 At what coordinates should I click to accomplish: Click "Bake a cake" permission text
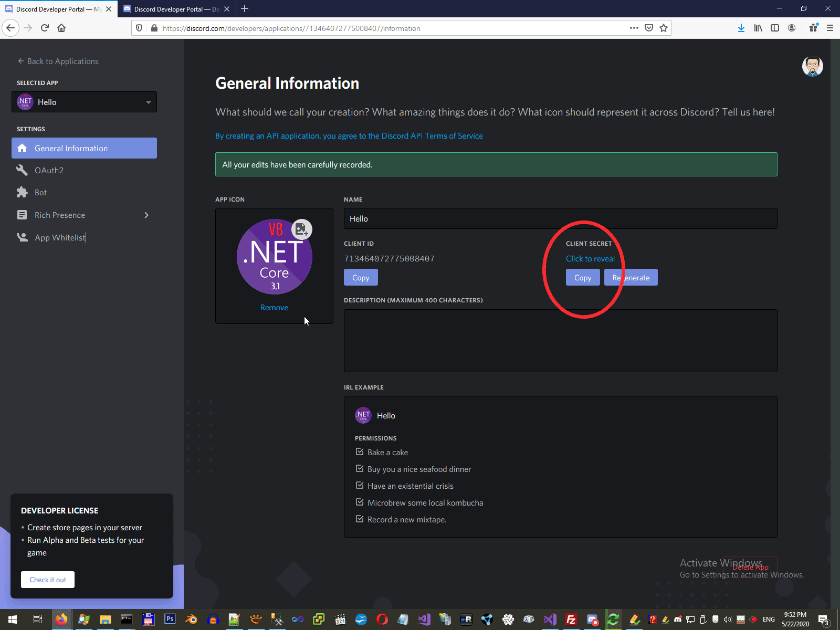pos(387,453)
